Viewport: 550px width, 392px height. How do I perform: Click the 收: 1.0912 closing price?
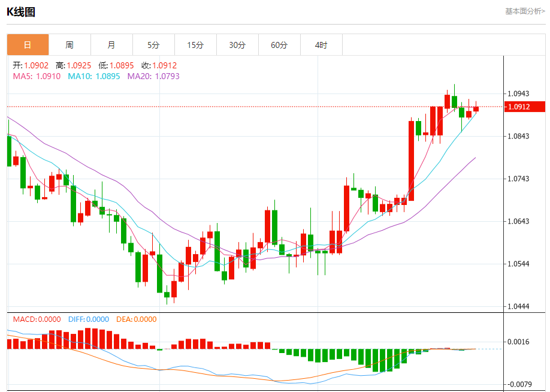159,65
